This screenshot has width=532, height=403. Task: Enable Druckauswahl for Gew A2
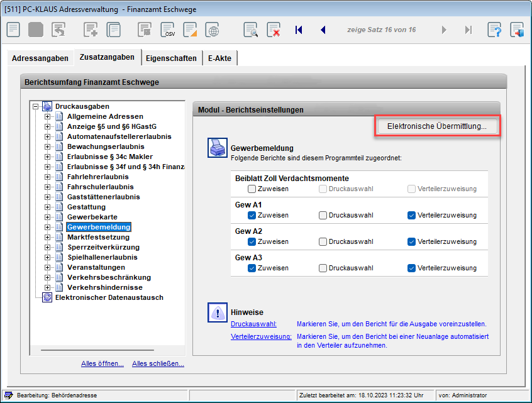click(x=323, y=241)
